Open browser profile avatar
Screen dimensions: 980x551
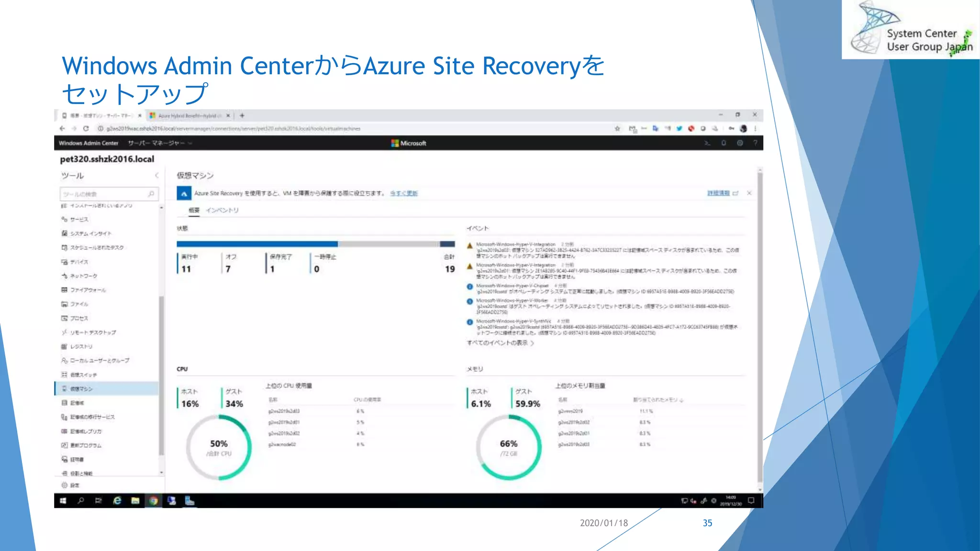pos(743,129)
